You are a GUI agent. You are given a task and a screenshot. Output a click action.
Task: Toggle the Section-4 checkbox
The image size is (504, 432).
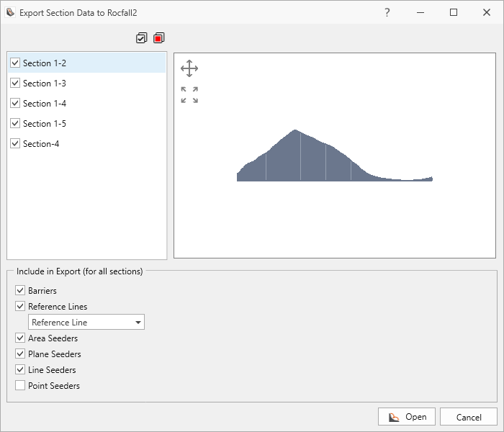click(x=15, y=143)
